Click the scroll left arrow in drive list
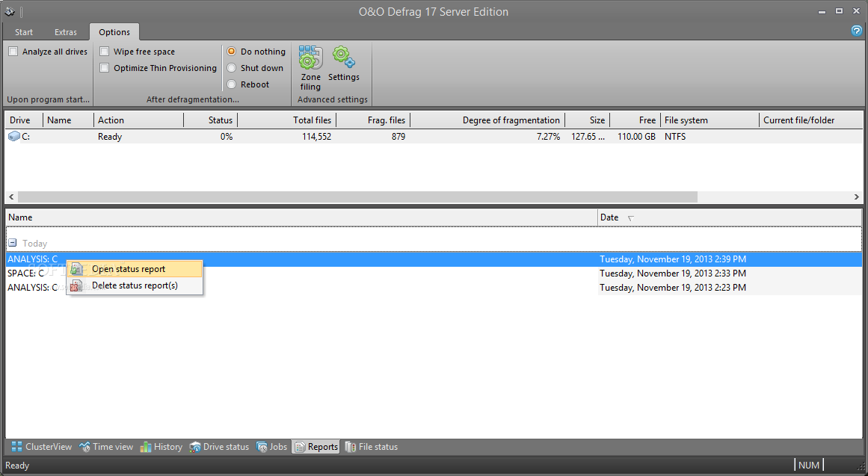This screenshot has height=476, width=868. coord(11,197)
